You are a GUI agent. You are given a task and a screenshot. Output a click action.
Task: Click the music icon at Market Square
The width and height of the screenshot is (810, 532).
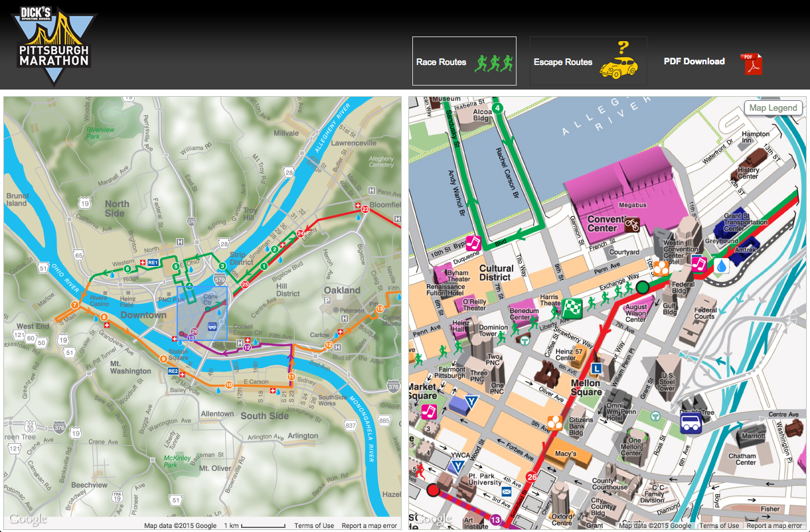(x=428, y=411)
